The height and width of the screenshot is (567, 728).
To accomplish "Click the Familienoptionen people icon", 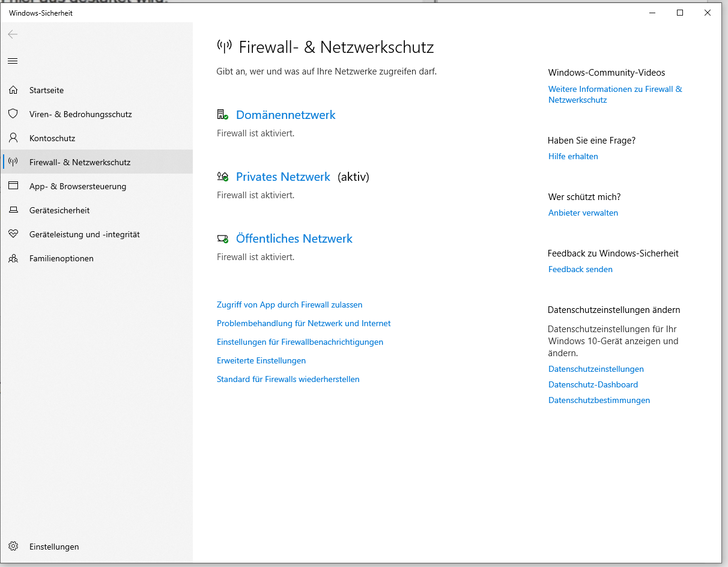I will (13, 258).
